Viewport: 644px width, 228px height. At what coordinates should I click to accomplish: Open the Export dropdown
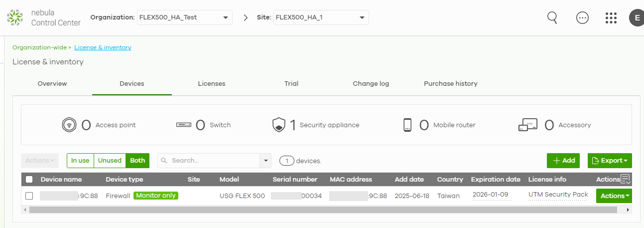point(610,161)
